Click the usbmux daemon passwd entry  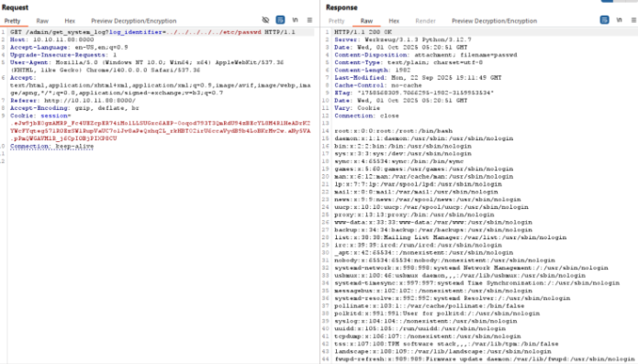click(x=460, y=275)
